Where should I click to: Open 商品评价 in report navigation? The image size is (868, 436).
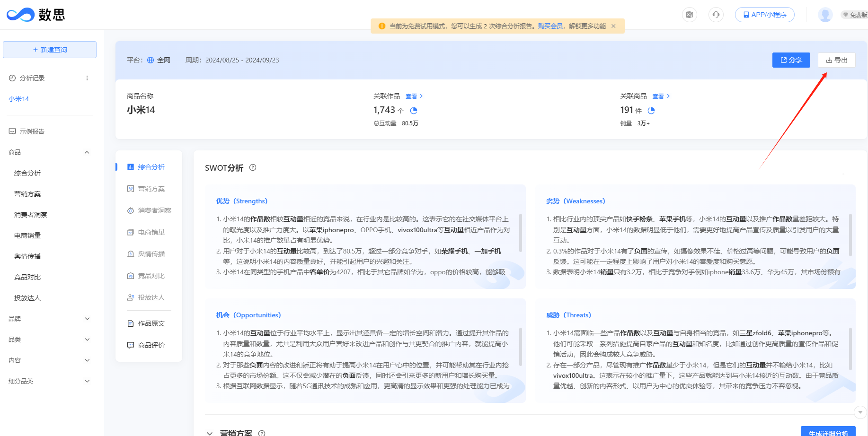(x=146, y=345)
